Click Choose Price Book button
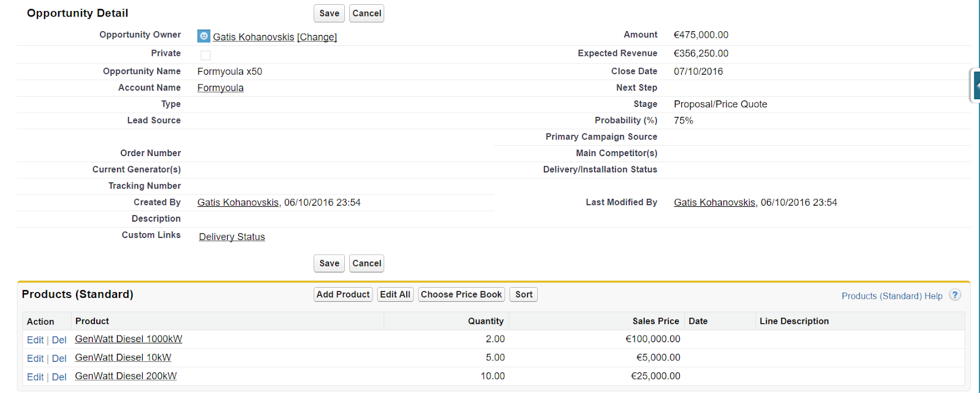980x393 pixels. click(x=462, y=294)
